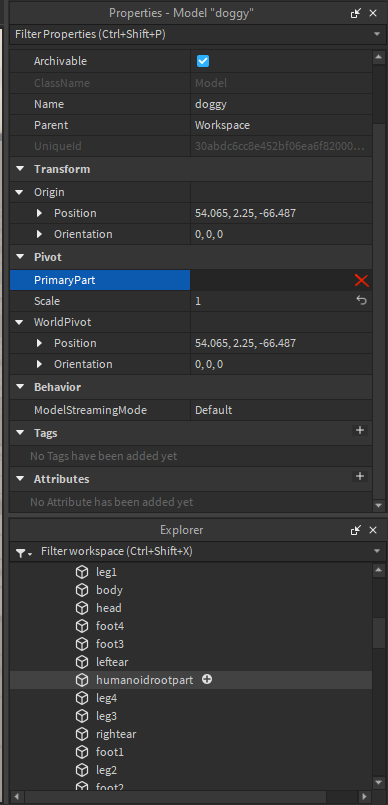Image resolution: width=388 pixels, height=805 pixels.
Task: Collapse the Tags section
Action: (x=20, y=433)
